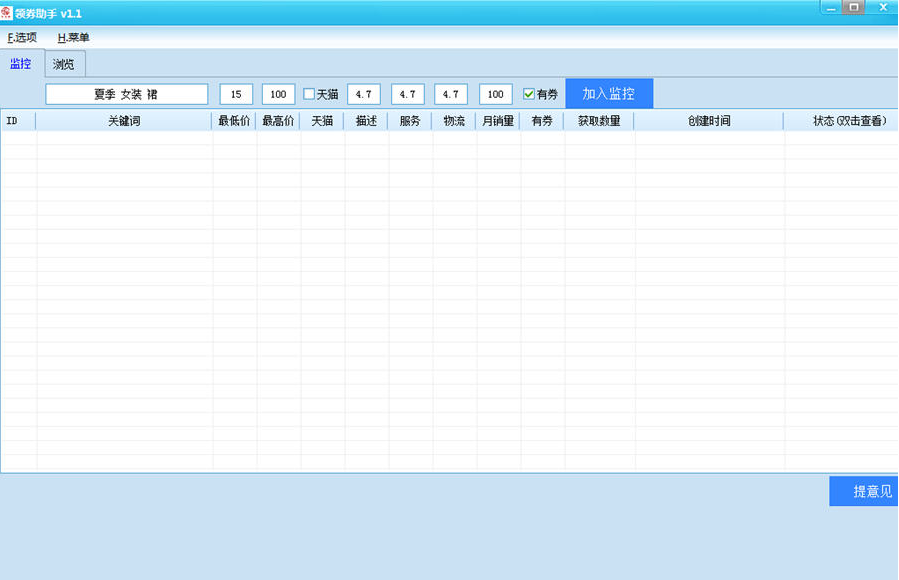Click the 获取数量 column header
Screen dimensions: 899x580
(x=599, y=121)
